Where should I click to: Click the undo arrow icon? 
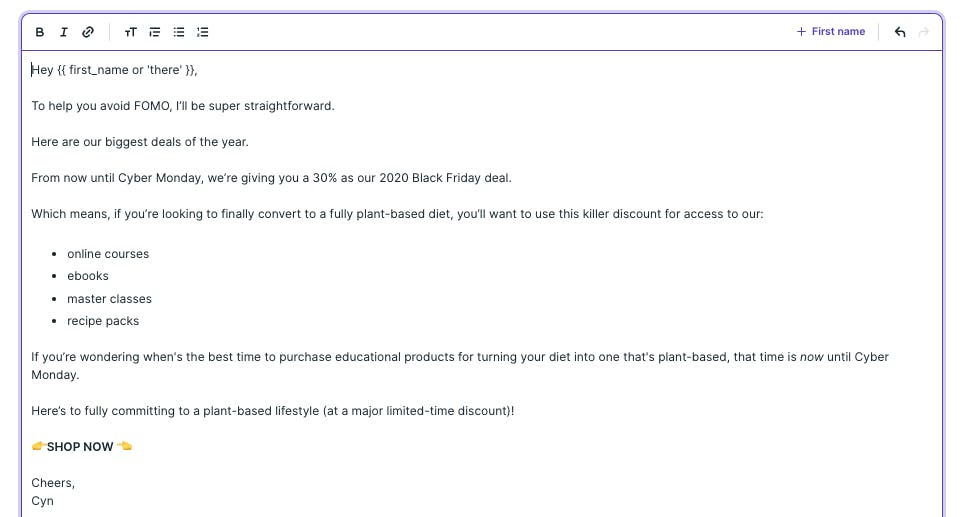point(900,32)
